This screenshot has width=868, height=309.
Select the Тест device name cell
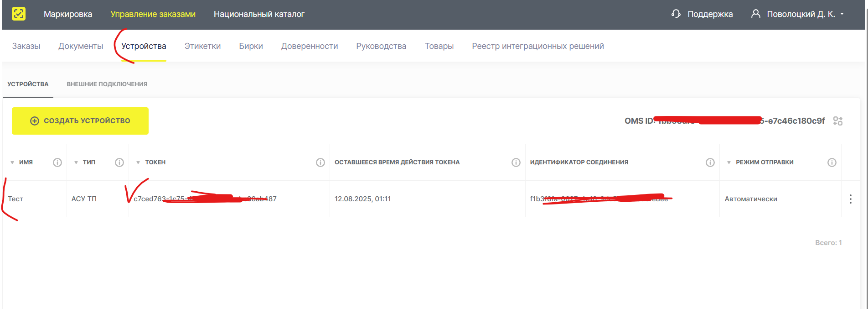coord(15,199)
